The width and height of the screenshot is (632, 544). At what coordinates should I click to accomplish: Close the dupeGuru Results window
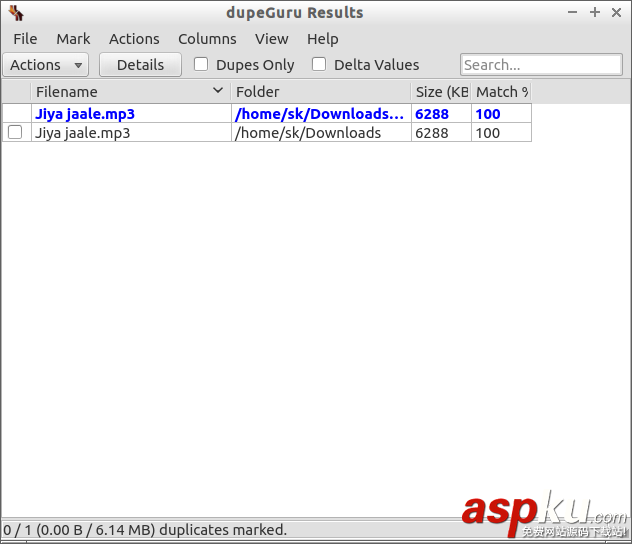pyautogui.click(x=616, y=12)
